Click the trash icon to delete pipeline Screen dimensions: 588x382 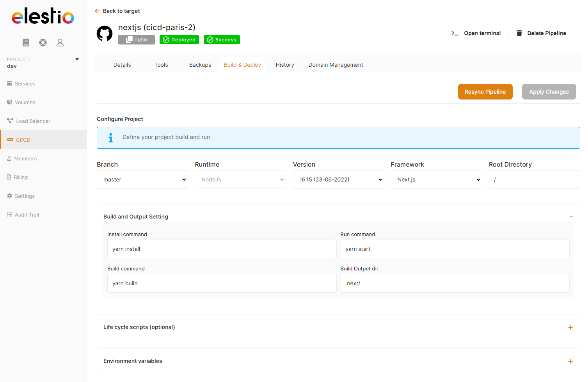click(x=519, y=33)
